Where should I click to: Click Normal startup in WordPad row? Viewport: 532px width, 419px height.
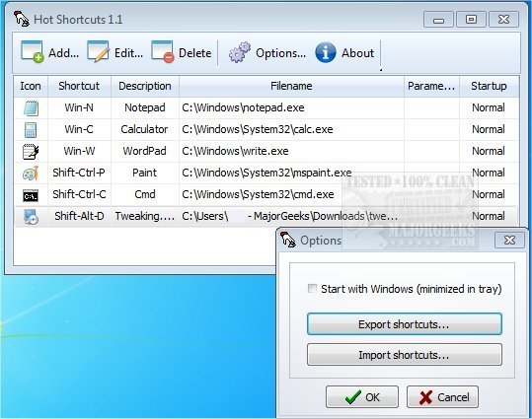coord(489,151)
